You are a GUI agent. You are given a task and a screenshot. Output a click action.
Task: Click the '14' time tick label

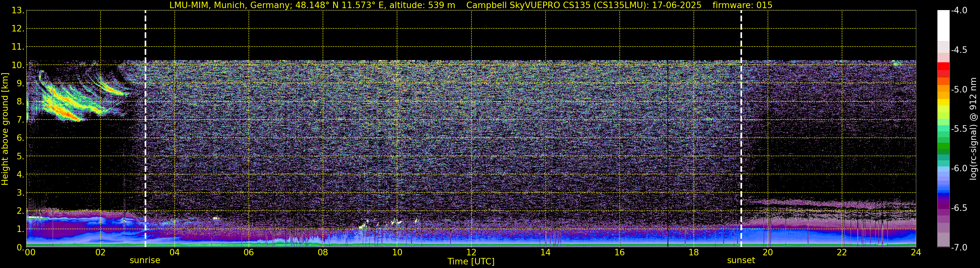[x=545, y=252]
